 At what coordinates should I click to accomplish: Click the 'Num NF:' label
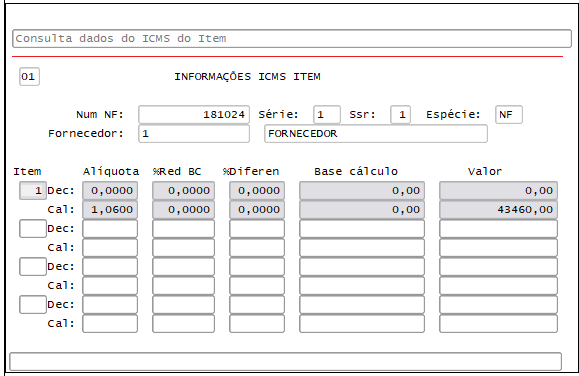(x=100, y=114)
